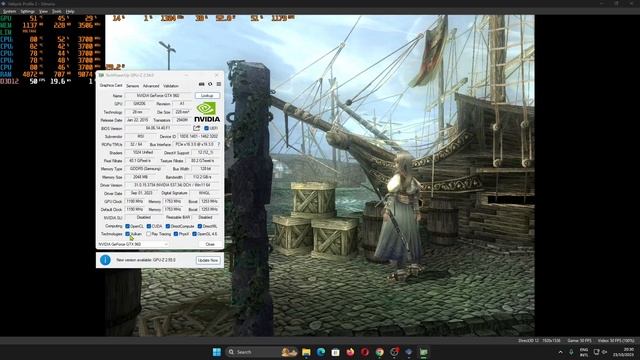
Task: Click the NVIDIA logo in GPU-Z
Action: pos(207,112)
